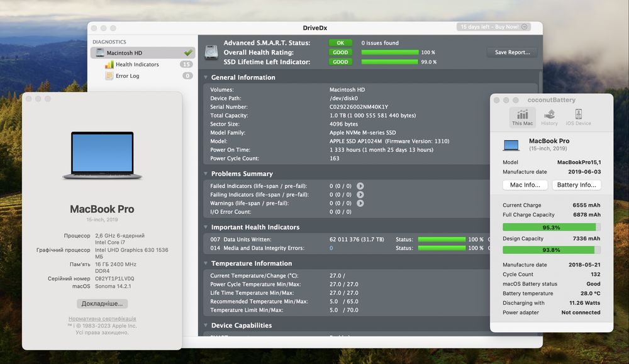Image resolution: width=629 pixels, height=364 pixels.
Task: Click Power On Time 1 333 hours value
Action: [x=382, y=150]
